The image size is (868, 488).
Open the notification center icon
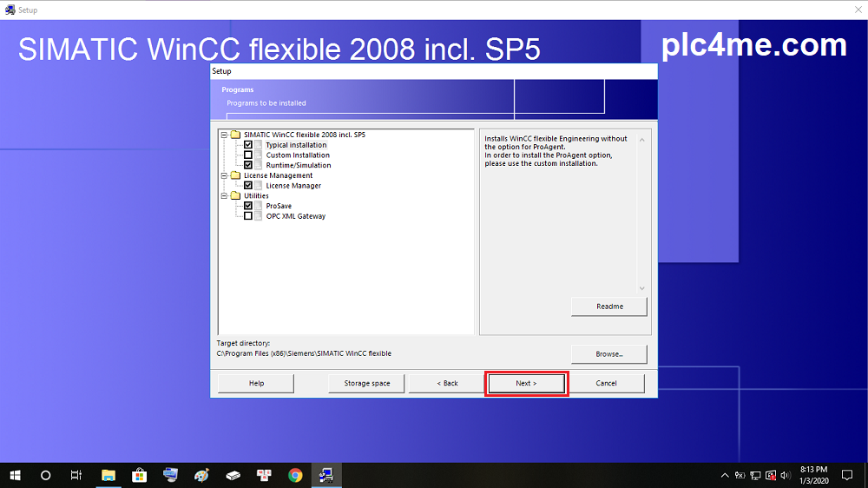coord(847,475)
